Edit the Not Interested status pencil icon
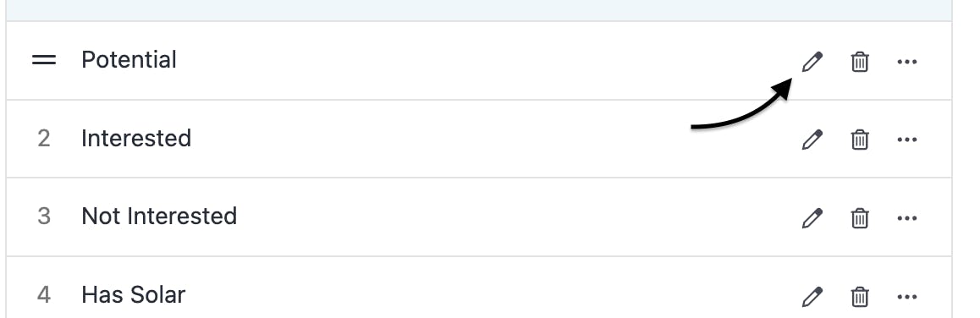Screen dimensions: 980x318 point(812,218)
